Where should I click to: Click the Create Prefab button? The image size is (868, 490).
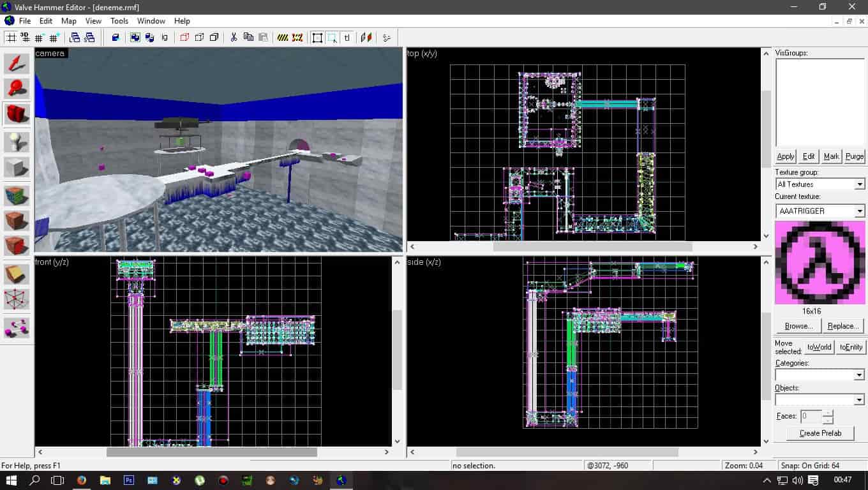click(820, 433)
